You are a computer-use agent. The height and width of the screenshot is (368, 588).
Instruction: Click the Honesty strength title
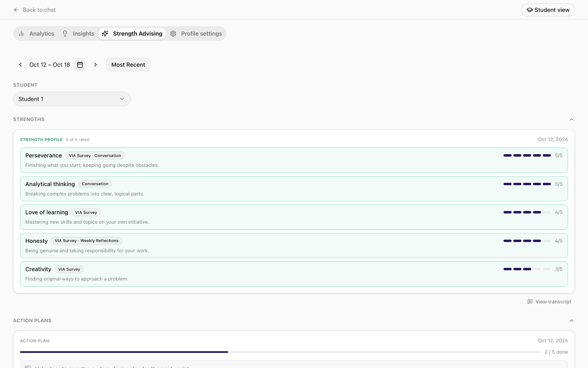pos(36,241)
